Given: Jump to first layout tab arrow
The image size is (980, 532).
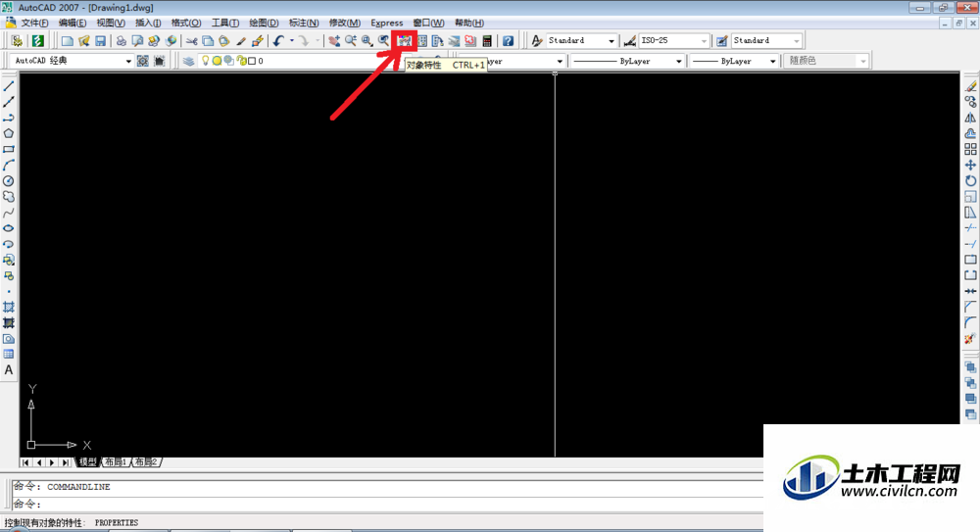Looking at the screenshot, I should tap(25, 462).
